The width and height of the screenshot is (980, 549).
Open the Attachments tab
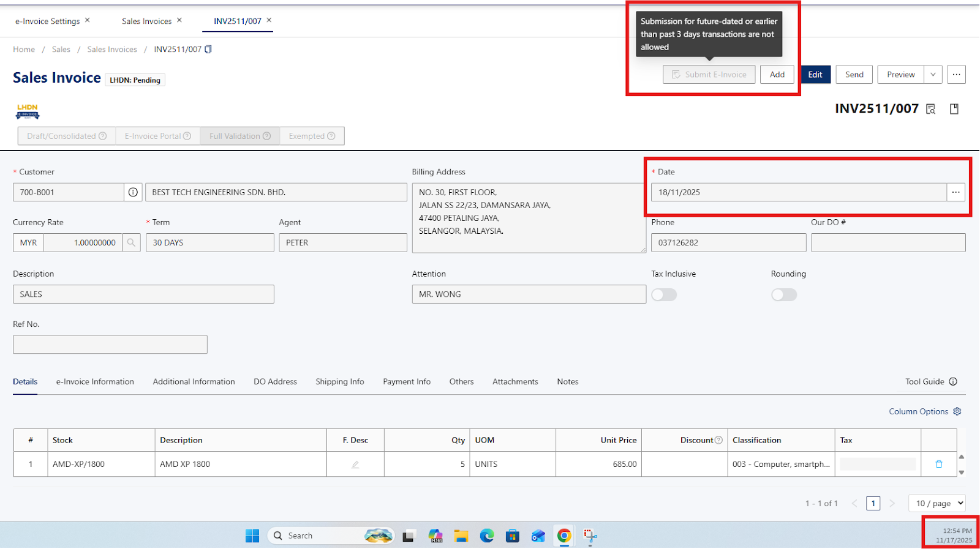[515, 382]
